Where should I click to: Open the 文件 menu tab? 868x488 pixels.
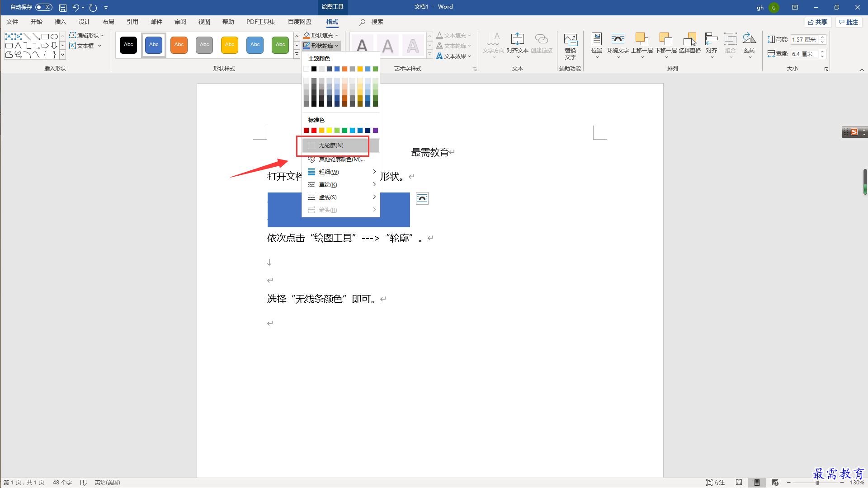(x=12, y=22)
